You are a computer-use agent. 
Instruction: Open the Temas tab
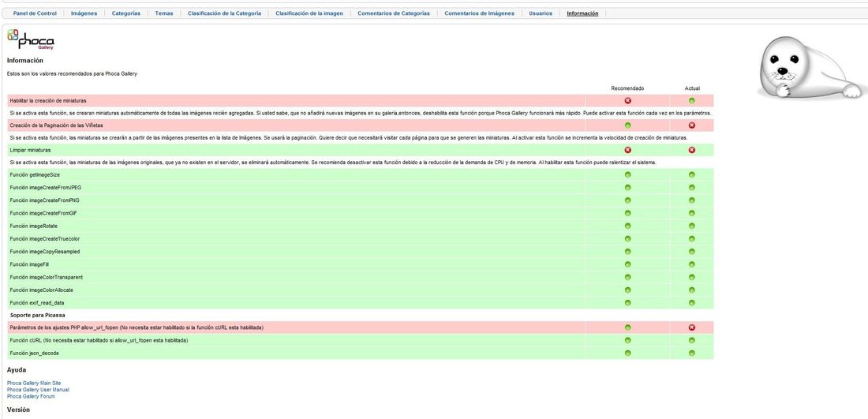[164, 13]
